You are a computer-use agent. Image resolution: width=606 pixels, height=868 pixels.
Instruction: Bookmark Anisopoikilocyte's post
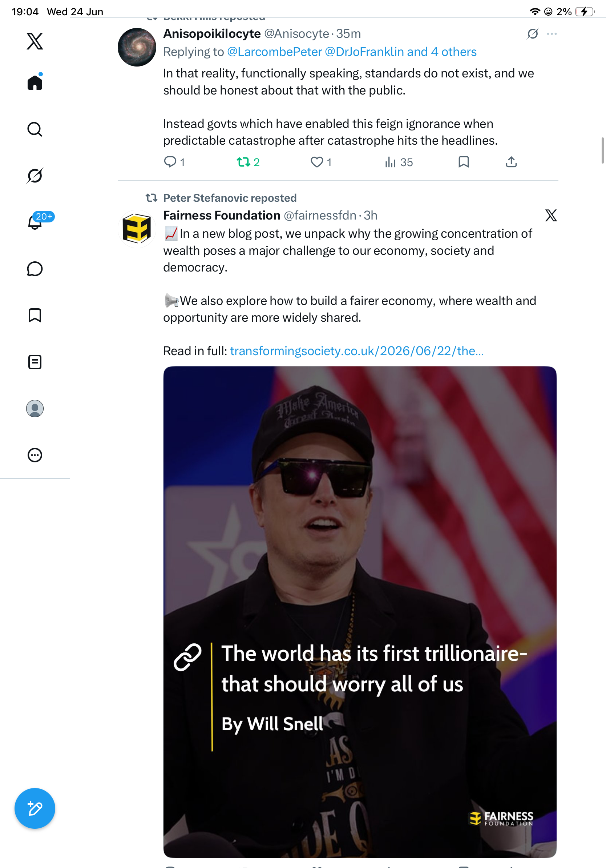tap(464, 162)
